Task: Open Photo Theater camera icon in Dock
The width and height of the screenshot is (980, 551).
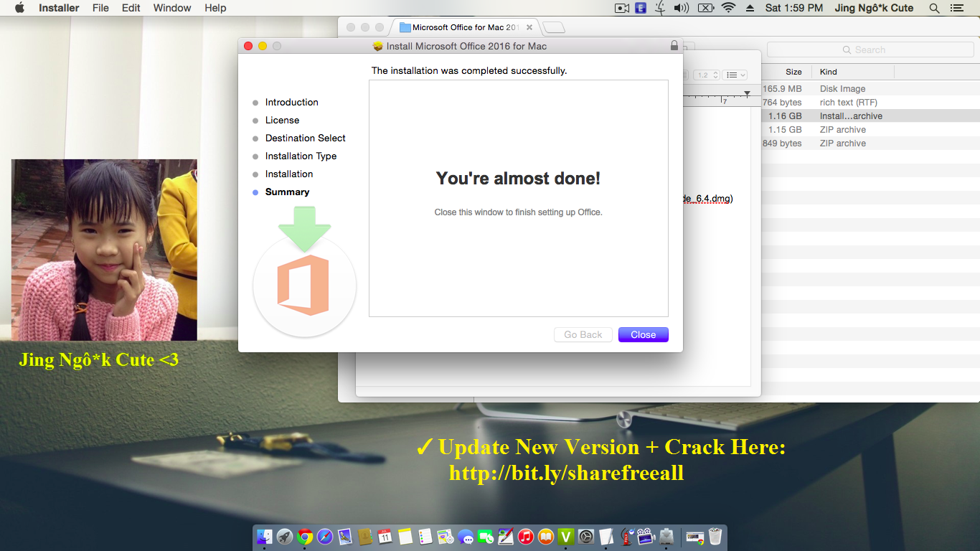Action: coord(646,536)
